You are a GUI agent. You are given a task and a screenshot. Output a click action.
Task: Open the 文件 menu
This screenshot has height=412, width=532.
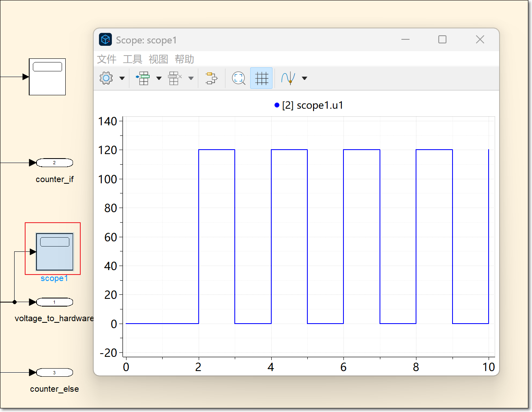point(107,59)
